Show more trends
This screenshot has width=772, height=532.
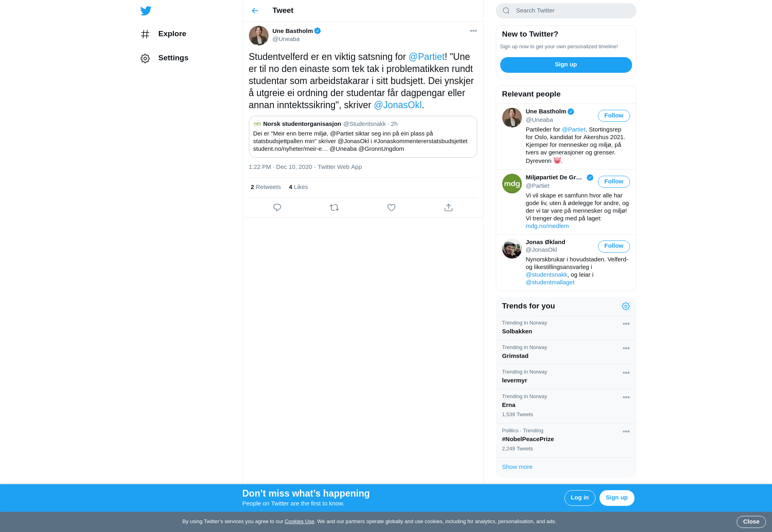pos(517,467)
